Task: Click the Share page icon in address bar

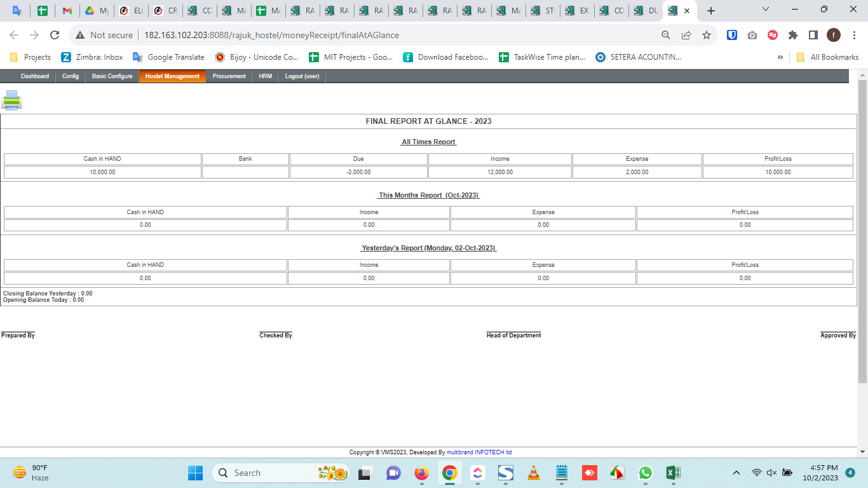Action: tap(686, 35)
